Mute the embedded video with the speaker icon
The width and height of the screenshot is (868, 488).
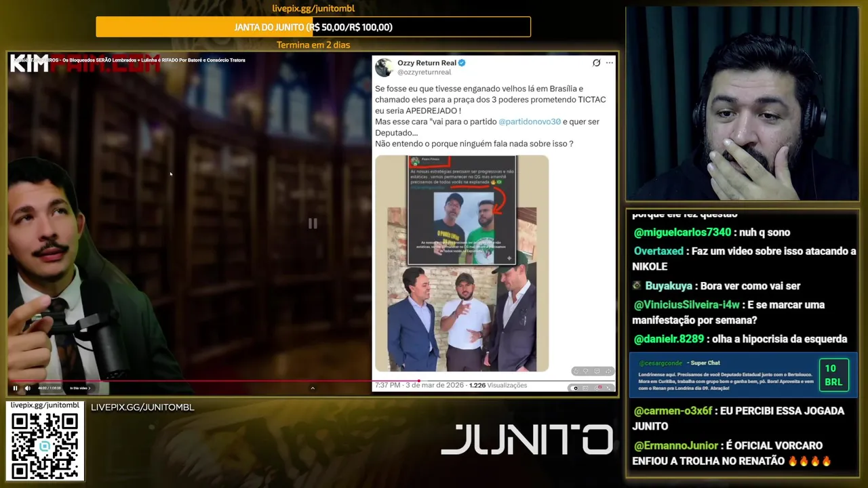pyautogui.click(x=28, y=388)
